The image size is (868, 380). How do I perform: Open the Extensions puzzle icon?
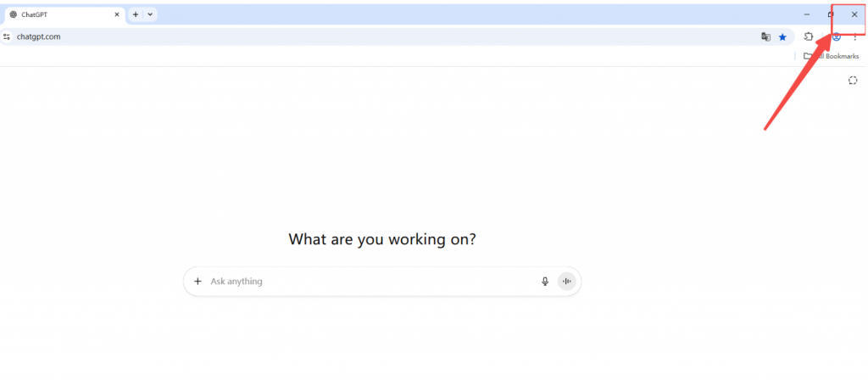tap(808, 37)
